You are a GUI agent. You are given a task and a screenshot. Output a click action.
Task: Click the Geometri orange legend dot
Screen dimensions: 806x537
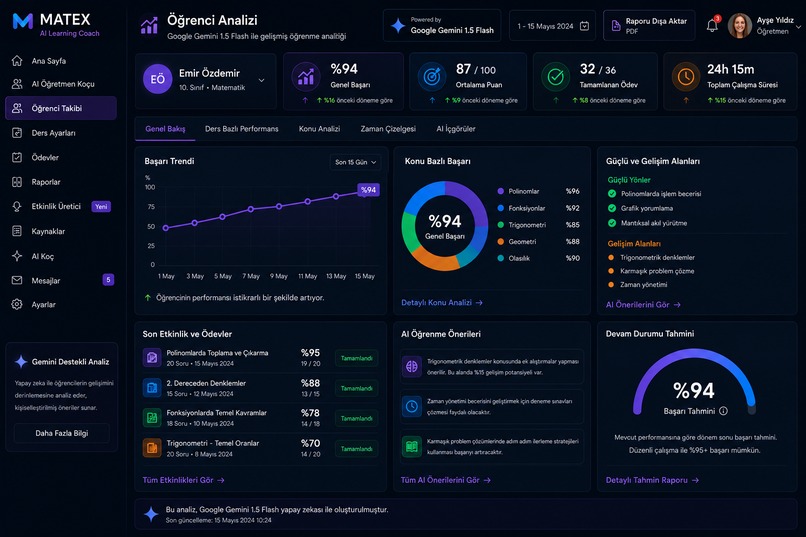click(x=501, y=242)
